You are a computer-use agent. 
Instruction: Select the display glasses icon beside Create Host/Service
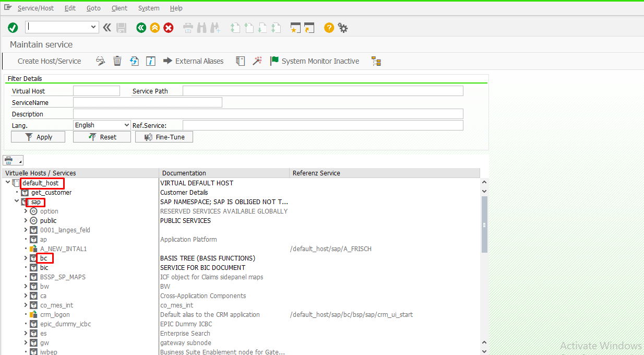[100, 61]
